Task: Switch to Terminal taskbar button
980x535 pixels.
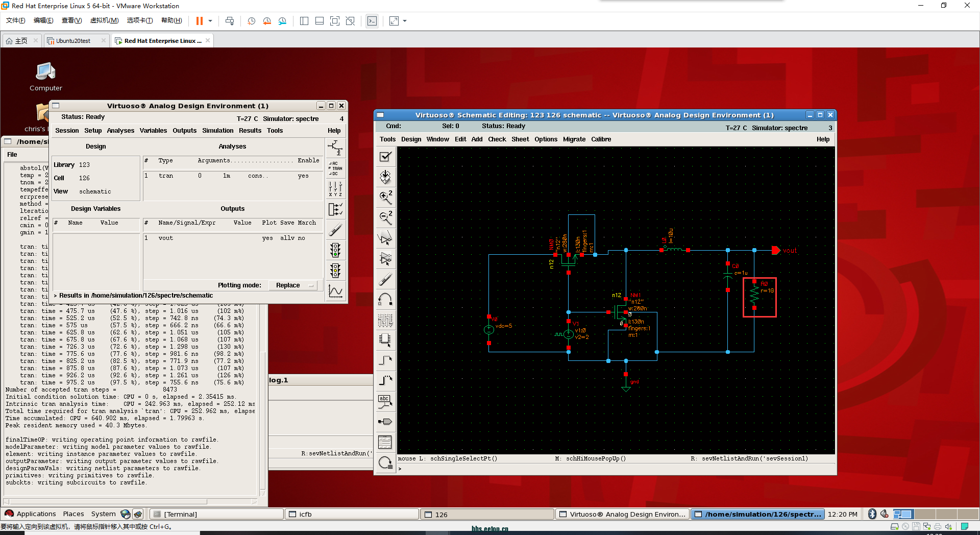Action: click(216, 514)
